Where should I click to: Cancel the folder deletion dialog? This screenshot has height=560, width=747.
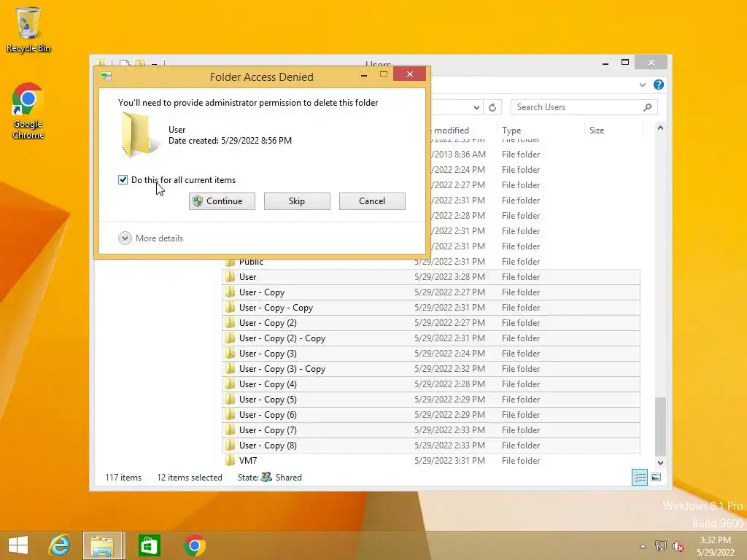click(x=372, y=201)
